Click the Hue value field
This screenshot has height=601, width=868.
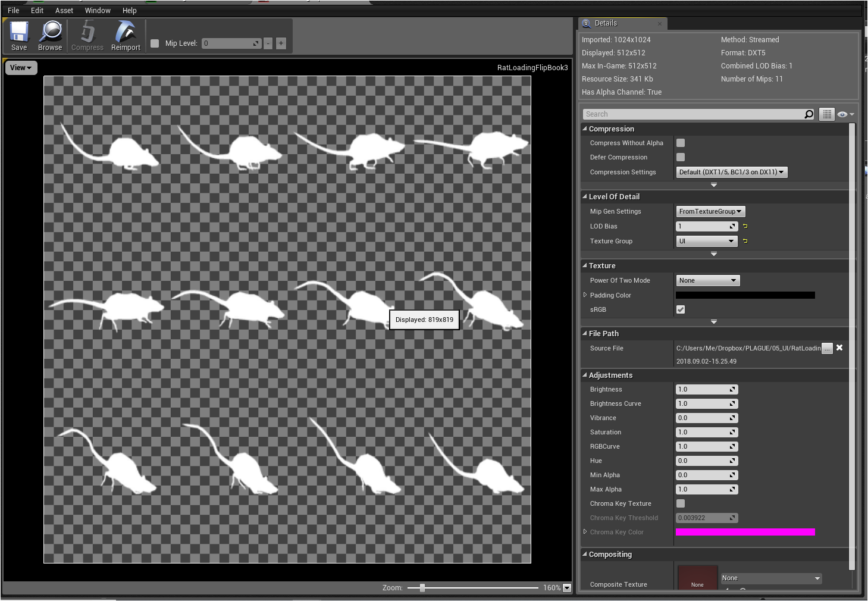tap(707, 461)
